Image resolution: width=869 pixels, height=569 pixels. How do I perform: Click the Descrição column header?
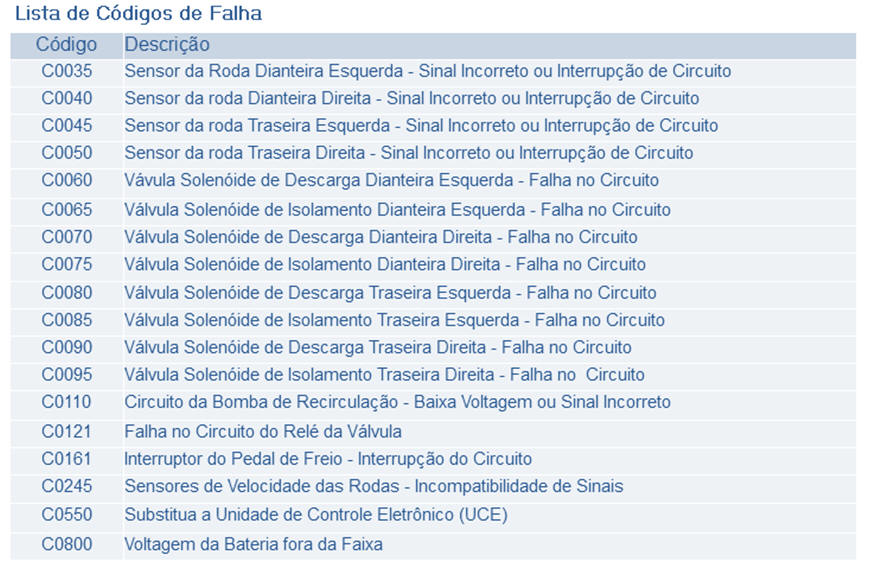tap(167, 45)
